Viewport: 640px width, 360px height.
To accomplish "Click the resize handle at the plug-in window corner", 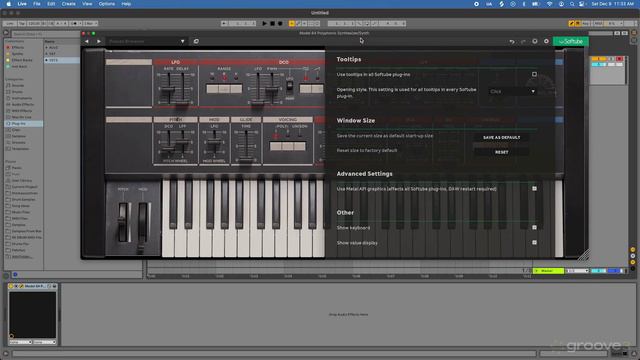I will (x=584, y=255).
